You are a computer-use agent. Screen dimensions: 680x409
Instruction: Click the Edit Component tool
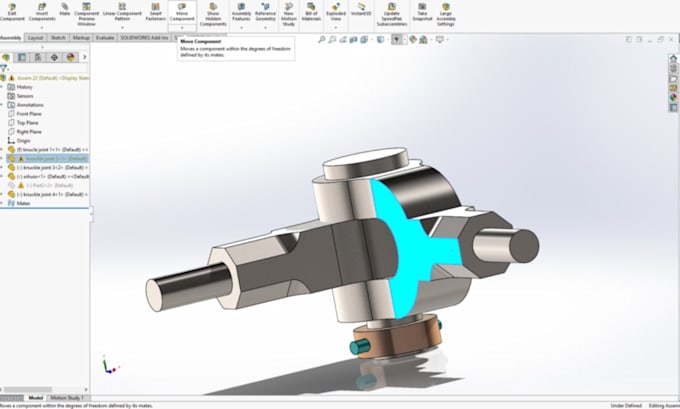point(12,12)
